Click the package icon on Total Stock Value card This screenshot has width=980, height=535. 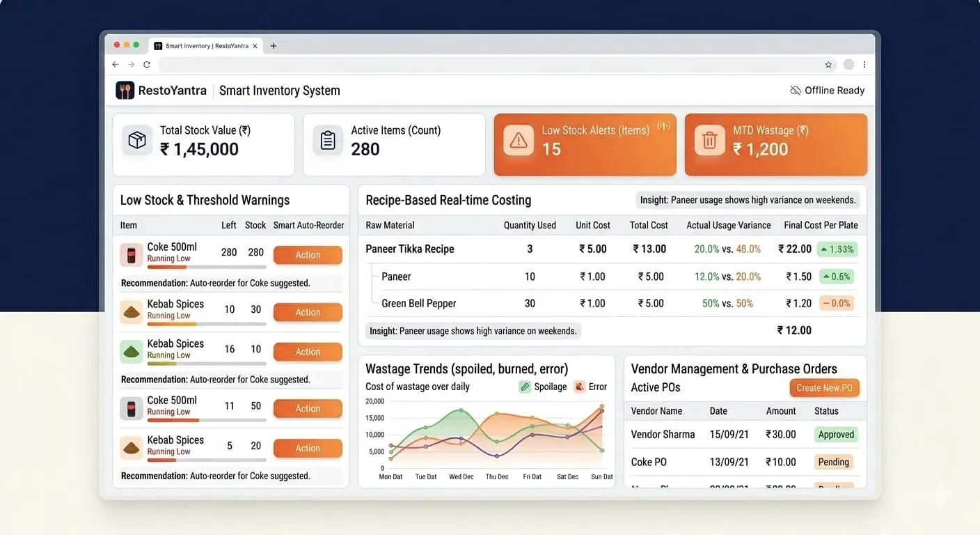pyautogui.click(x=137, y=140)
